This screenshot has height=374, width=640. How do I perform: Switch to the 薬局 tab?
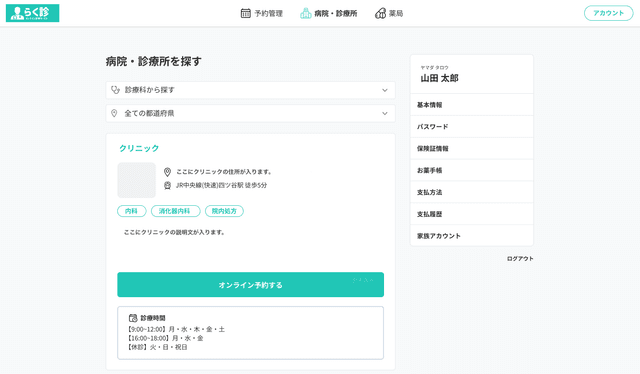point(389,13)
